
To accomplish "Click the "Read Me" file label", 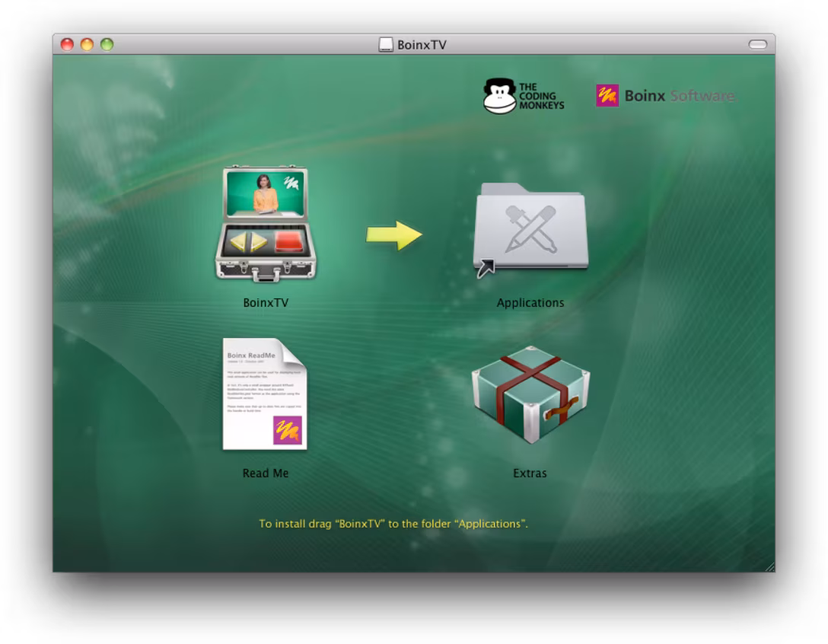I will [x=266, y=473].
